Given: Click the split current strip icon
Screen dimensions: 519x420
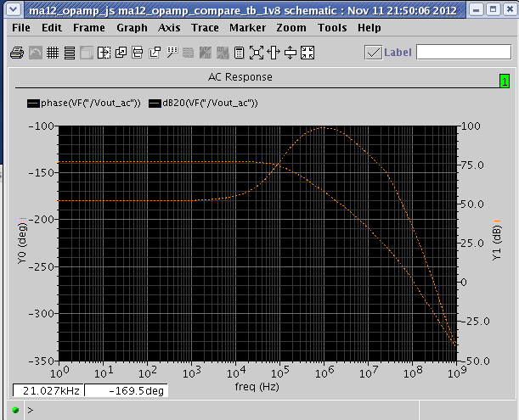Looking at the screenshot, I should point(104,53).
